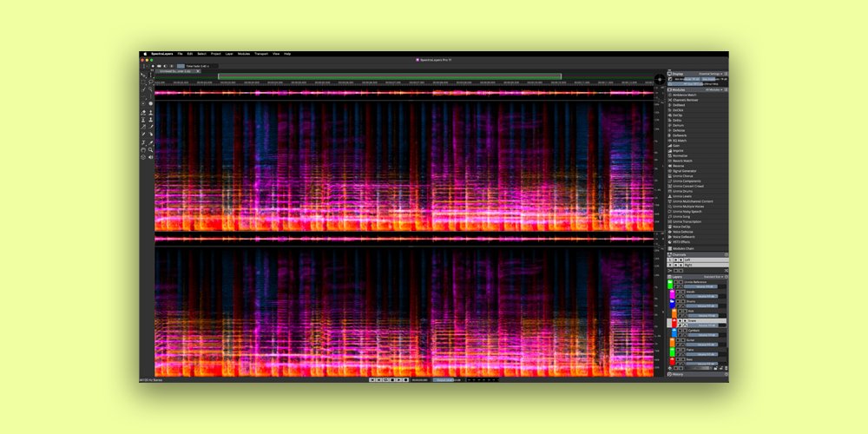The image size is (868, 434).
Task: Click the Unmix Levels module icon
Action: [x=670, y=196]
